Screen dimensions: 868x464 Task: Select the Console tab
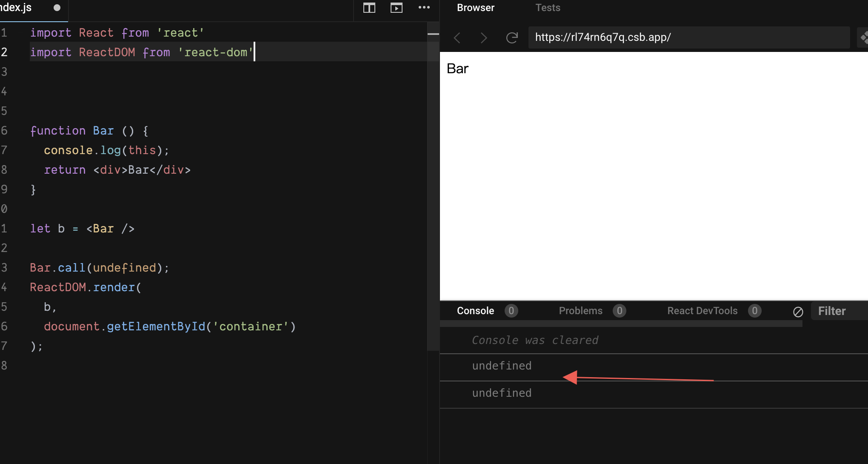pyautogui.click(x=475, y=310)
